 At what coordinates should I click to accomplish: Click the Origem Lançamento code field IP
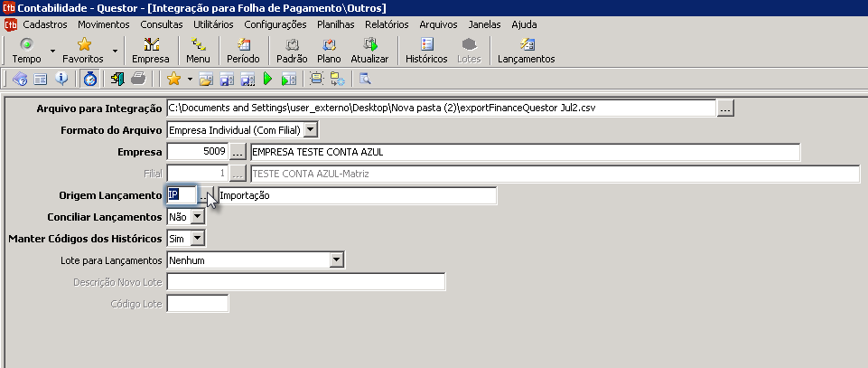click(x=182, y=195)
